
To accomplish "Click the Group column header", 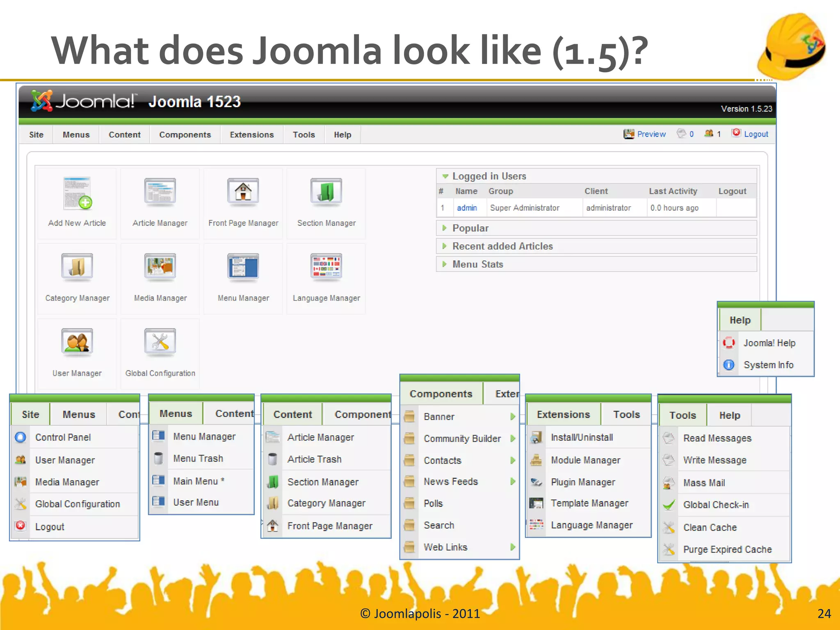I will (x=500, y=191).
